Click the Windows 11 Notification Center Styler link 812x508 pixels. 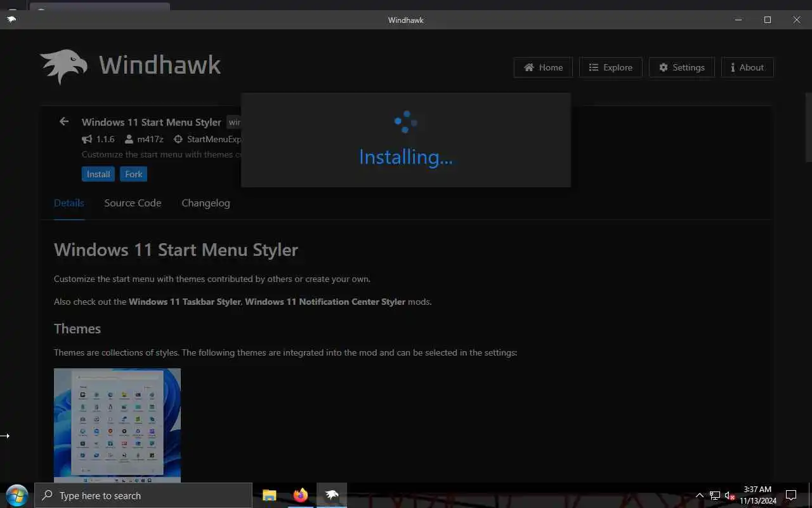(x=325, y=302)
